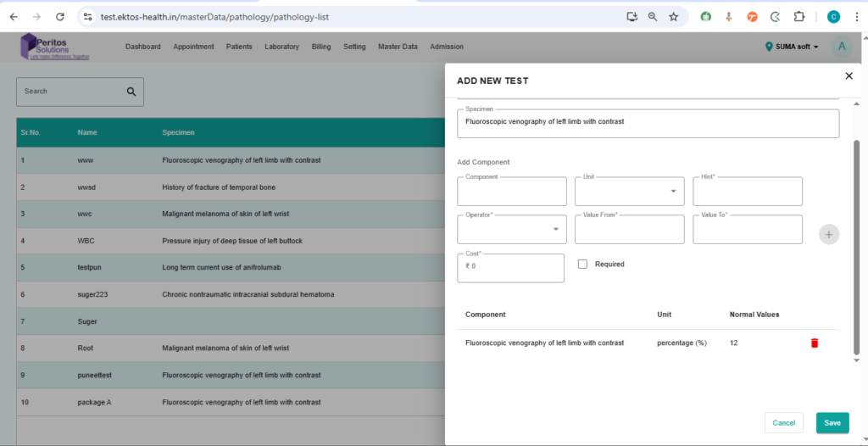Open the user avatar profile menu
This screenshot has width=868, height=446.
coord(841,47)
